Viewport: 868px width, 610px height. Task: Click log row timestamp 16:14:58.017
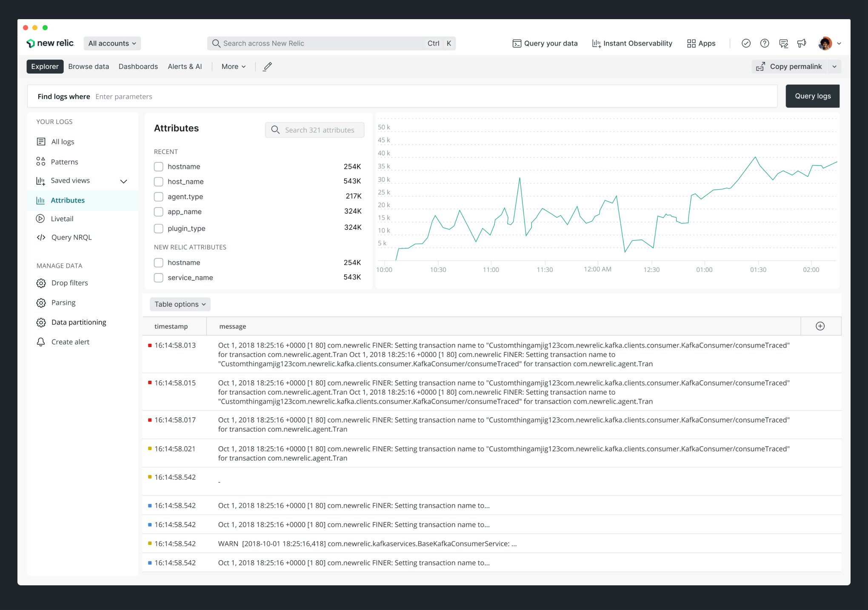[175, 420]
